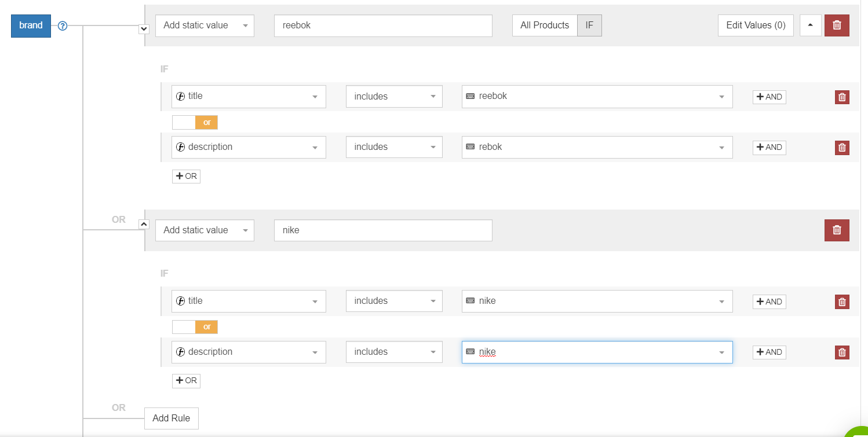Delete the nike static value rule
Screen dimensions: 868x437
tap(837, 230)
